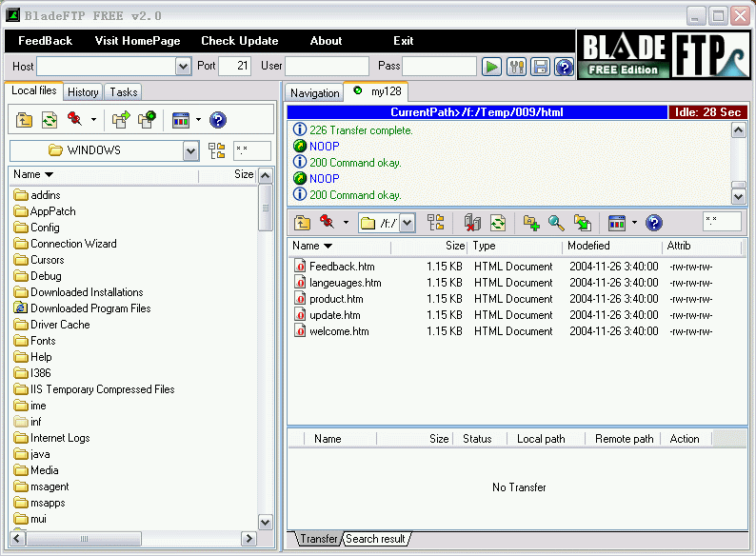Screen dimensions: 756x556
Task: Click my128 connection status indicator
Action: (357, 90)
